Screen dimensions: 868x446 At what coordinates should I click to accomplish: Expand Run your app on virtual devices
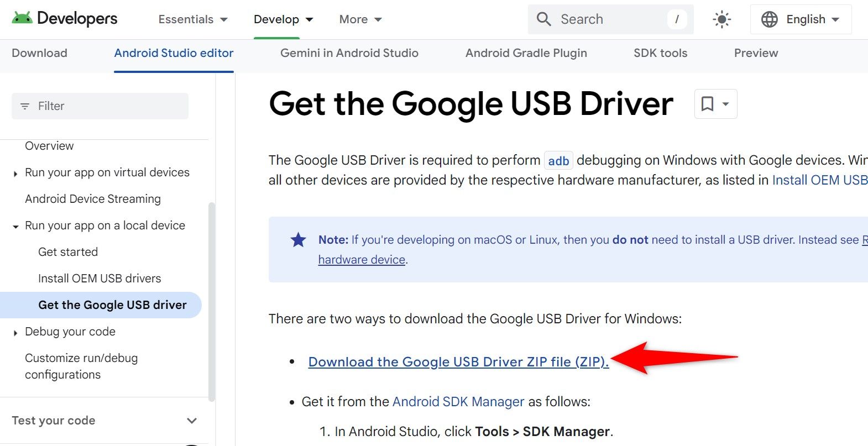click(15, 174)
